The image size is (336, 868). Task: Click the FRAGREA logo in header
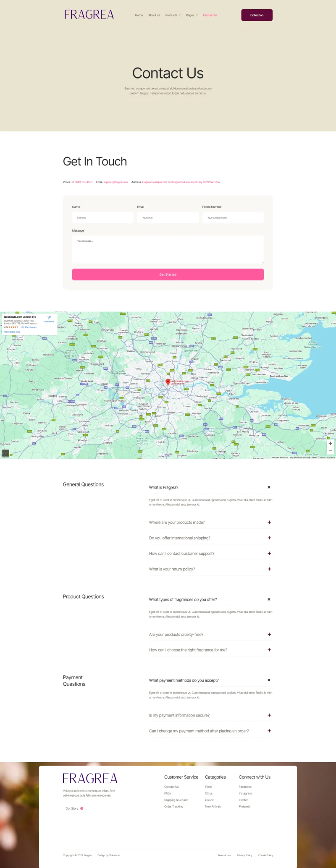[89, 15]
